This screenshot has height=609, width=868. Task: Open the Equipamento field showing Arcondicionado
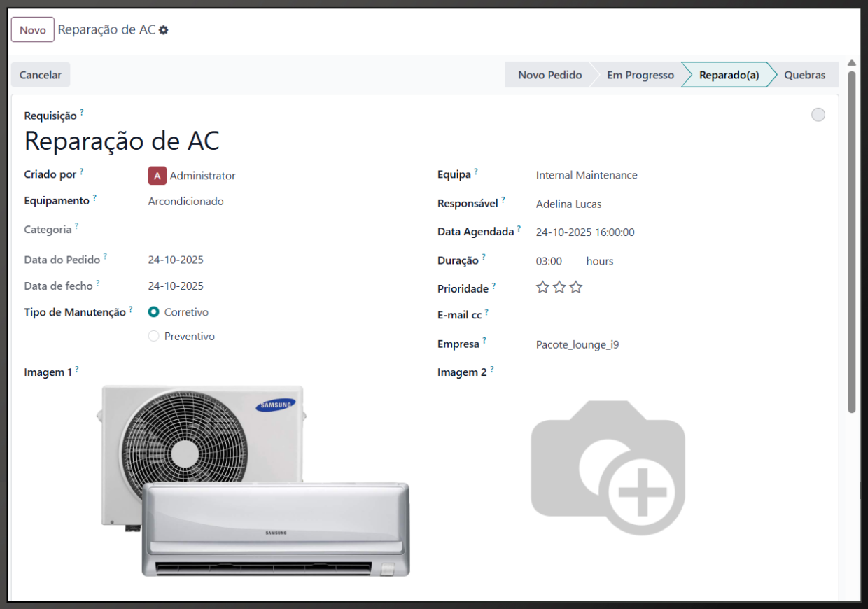280,202
